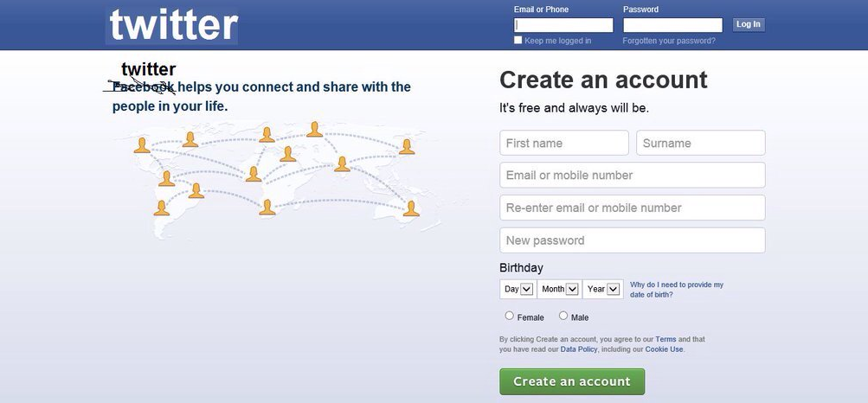Screen dimensions: 868x403
Task: Click the green Create an account button
Action: tap(571, 381)
